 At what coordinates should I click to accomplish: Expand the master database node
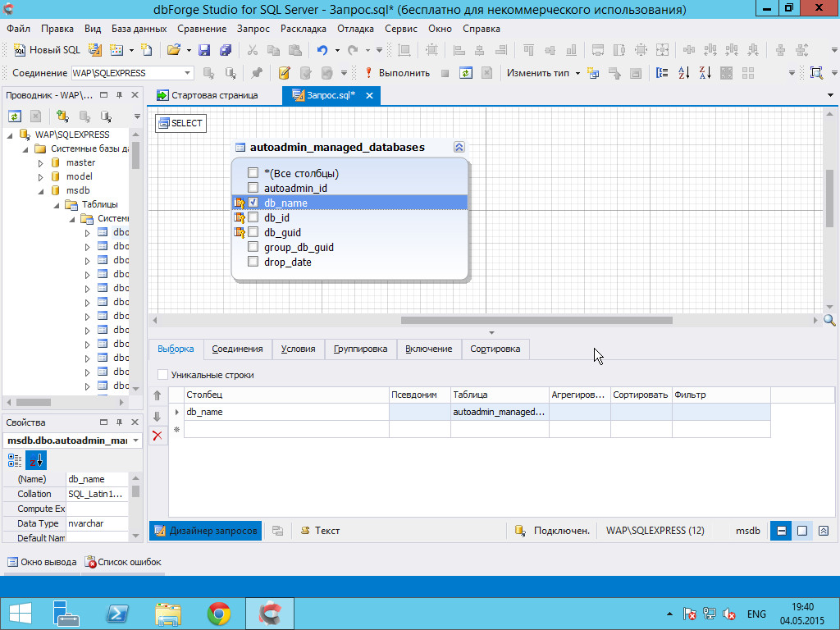(41, 163)
